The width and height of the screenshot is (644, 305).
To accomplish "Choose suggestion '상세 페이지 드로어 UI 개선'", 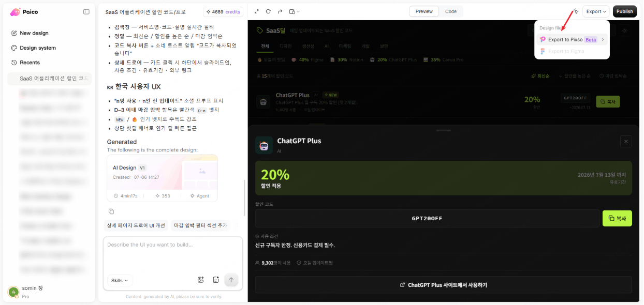I will (136, 225).
